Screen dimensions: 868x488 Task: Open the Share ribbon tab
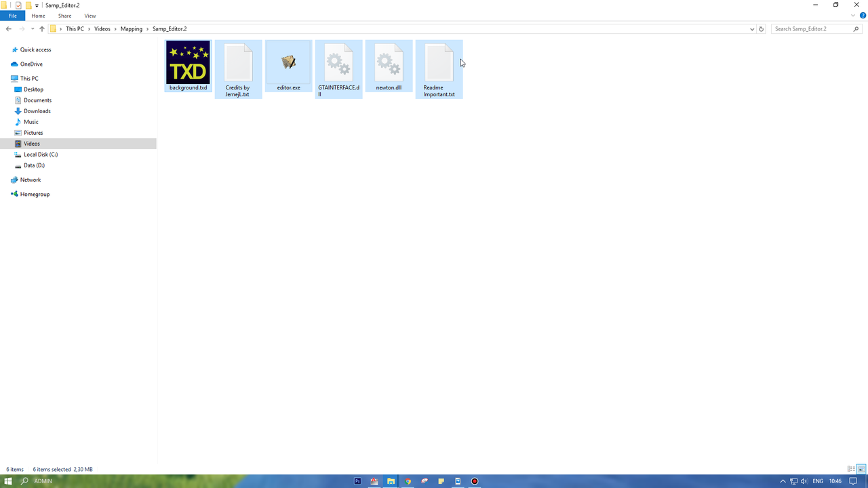click(x=64, y=16)
